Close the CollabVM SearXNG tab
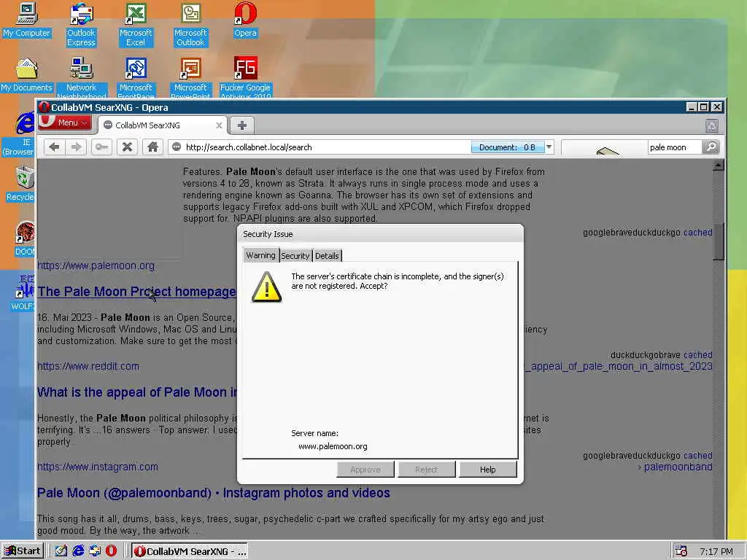Viewport: 747px width, 560px height. [219, 125]
